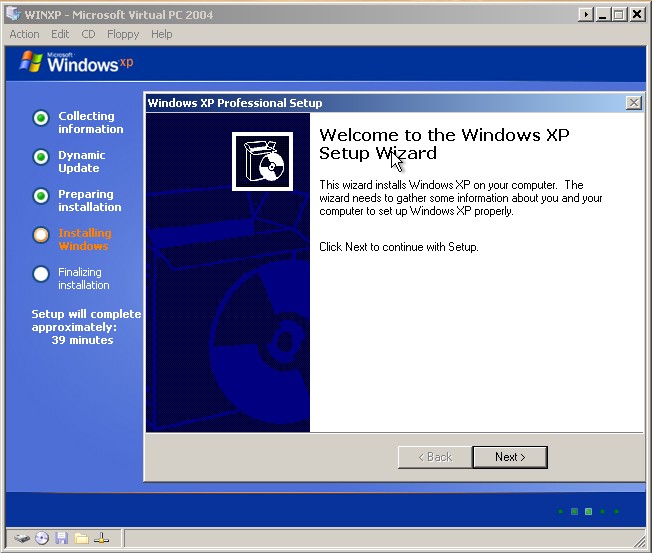Image resolution: width=652 pixels, height=553 pixels.
Task: Click the "Windows XP Professional Setup" title text
Action: 235,103
